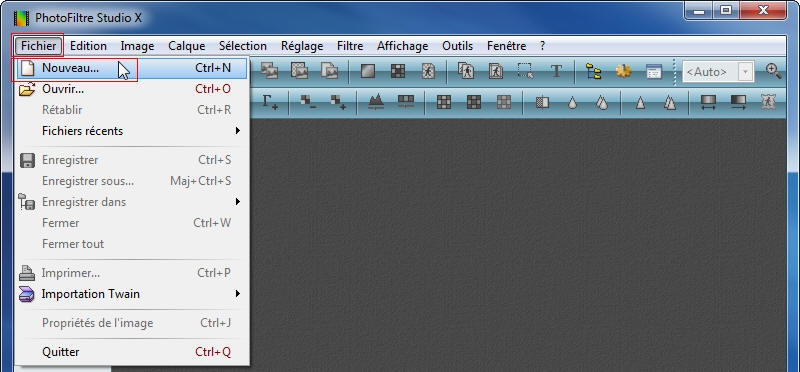Open the Fenêtre menu
800x372 pixels.
pos(507,46)
